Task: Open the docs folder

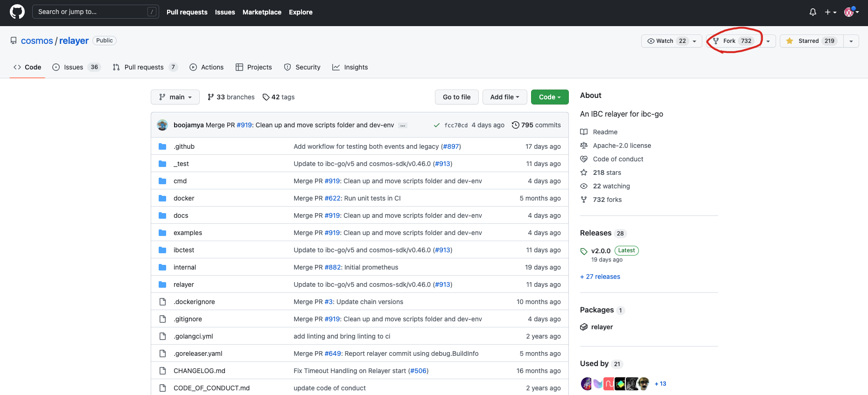Action: pyautogui.click(x=181, y=215)
